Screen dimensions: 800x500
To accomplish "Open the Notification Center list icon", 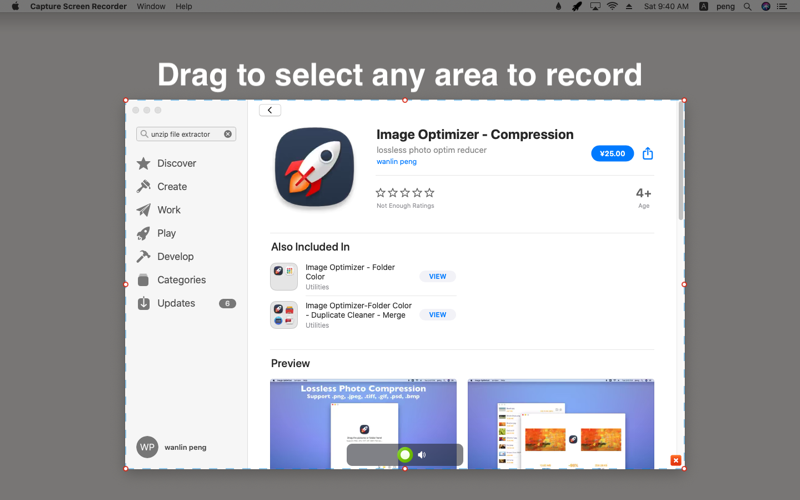I will pos(782,6).
